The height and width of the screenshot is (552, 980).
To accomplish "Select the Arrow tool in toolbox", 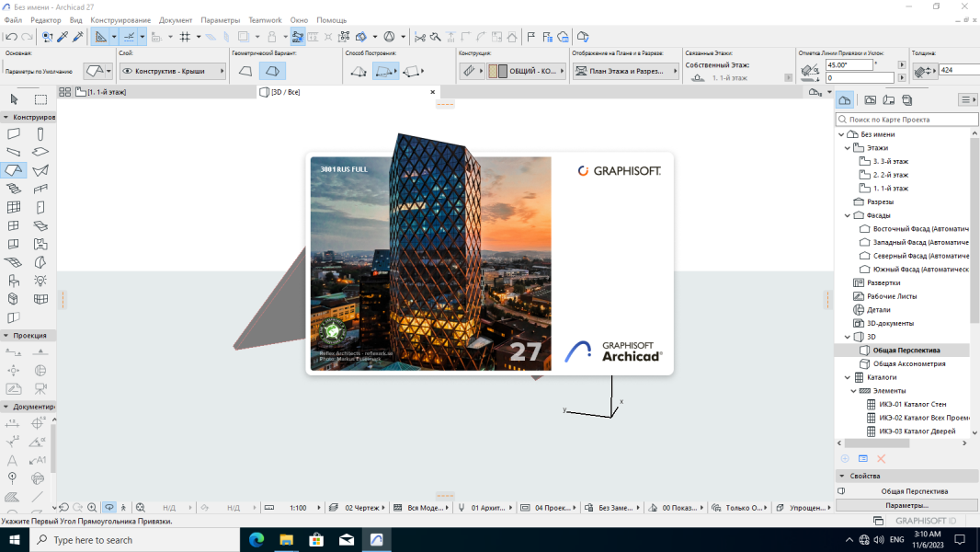I will coord(14,98).
